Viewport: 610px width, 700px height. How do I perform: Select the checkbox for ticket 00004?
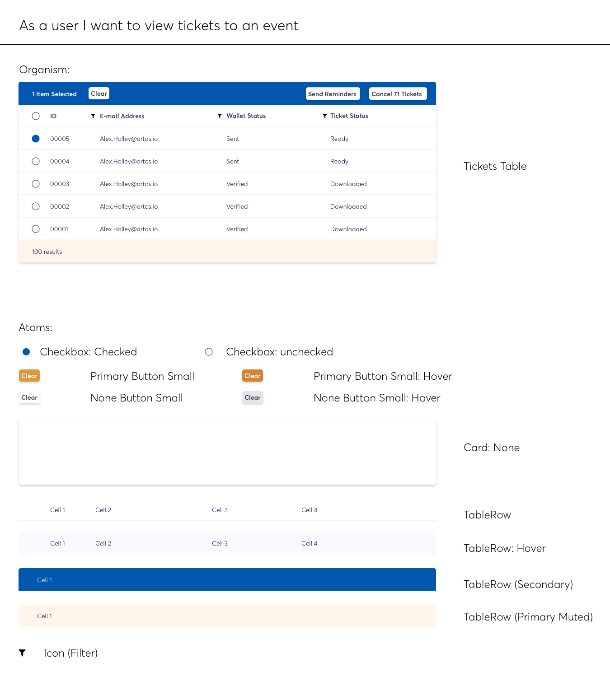pos(36,161)
